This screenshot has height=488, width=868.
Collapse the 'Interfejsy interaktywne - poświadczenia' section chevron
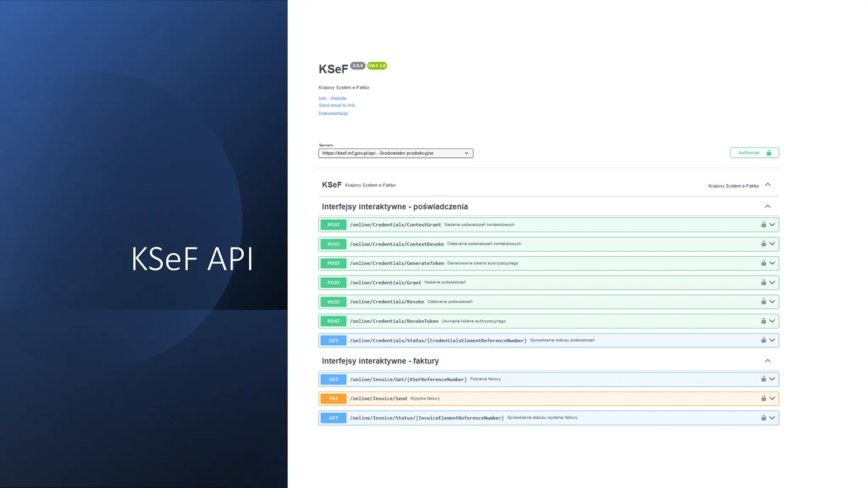tap(768, 206)
